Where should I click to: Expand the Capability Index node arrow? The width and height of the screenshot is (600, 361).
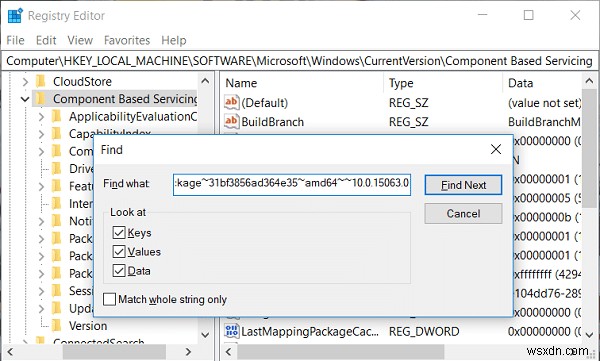point(41,134)
